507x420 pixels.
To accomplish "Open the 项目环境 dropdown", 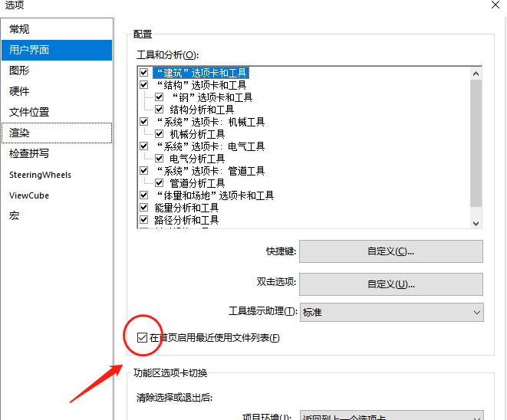I will [392, 416].
